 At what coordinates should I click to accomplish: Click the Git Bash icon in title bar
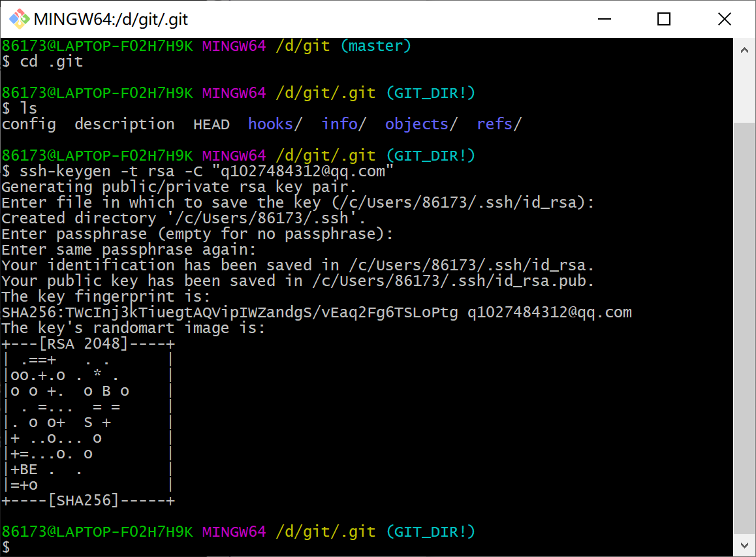point(19,19)
